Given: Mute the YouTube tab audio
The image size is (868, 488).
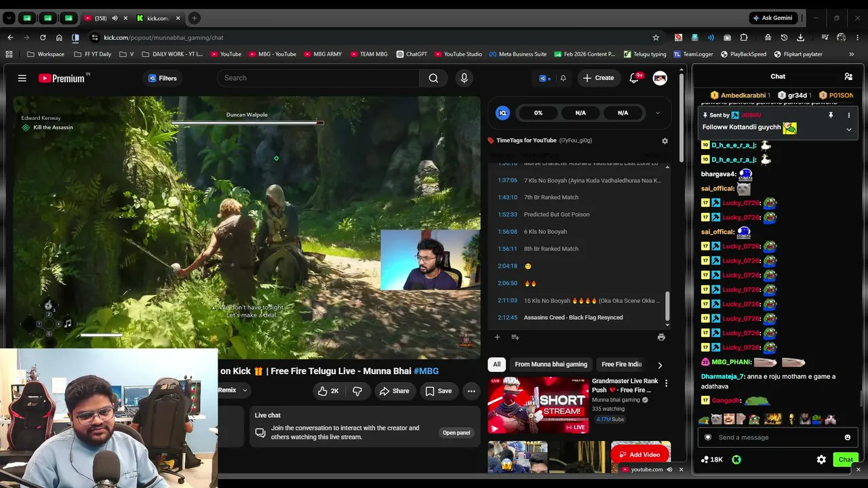Looking at the screenshot, I should click(x=114, y=18).
